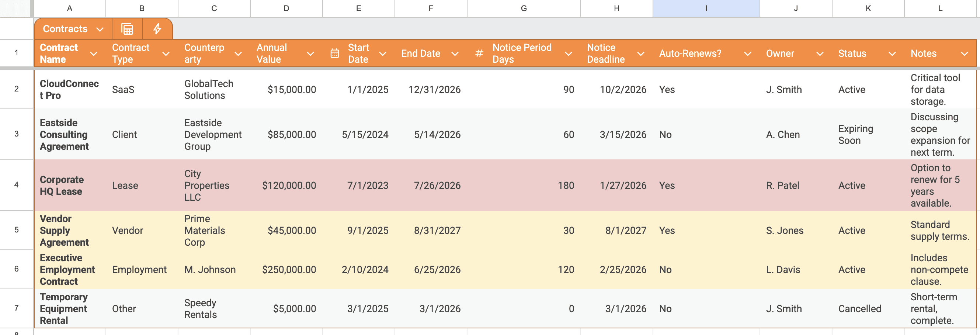Click the 'Speedy Rentals' counterparty cell
Screen dimensions: 980x335
click(214, 308)
